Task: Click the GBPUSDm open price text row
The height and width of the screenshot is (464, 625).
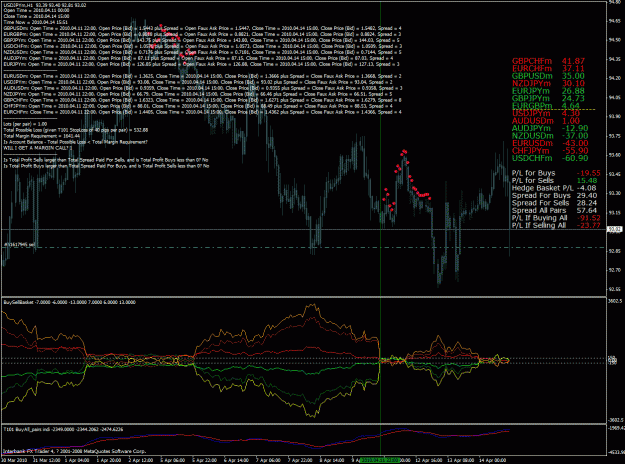Action: coord(202,28)
